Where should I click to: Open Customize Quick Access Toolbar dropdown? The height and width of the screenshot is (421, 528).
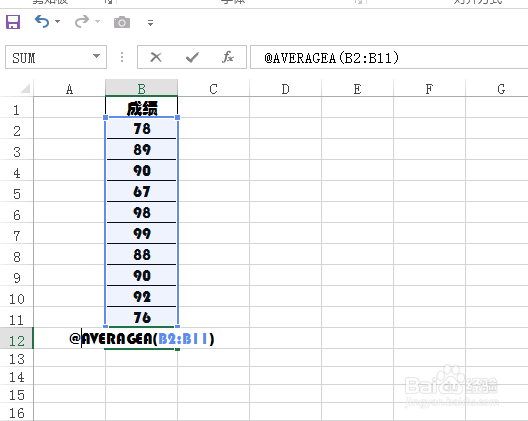pyautogui.click(x=150, y=23)
